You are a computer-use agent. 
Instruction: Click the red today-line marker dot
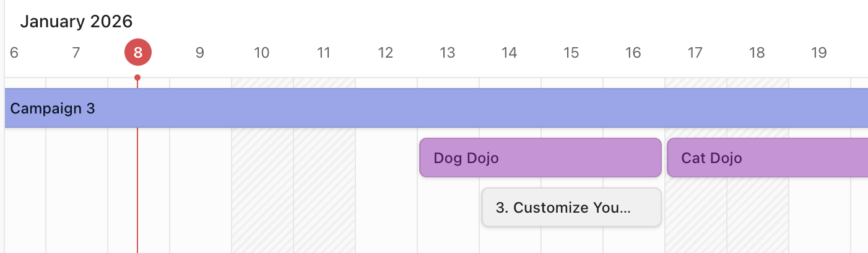[x=137, y=78]
